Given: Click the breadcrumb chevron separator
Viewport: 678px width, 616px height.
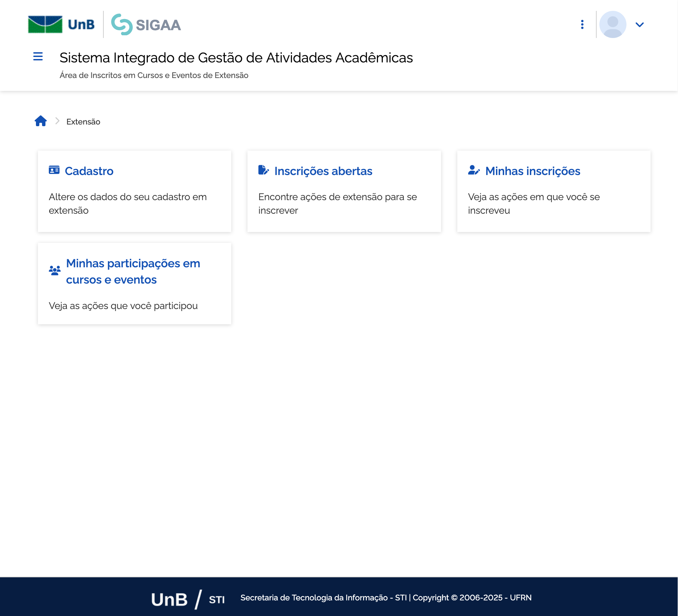Looking at the screenshot, I should 57,121.
